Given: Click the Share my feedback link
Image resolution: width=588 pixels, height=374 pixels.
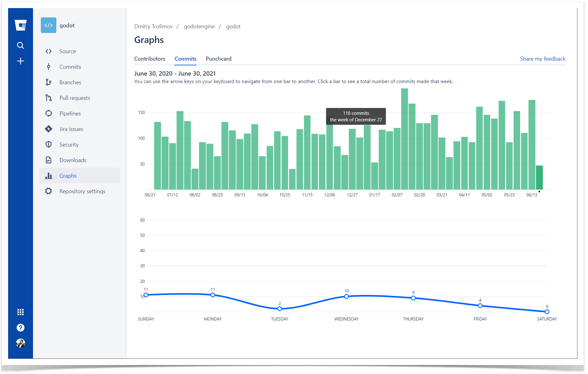Looking at the screenshot, I should (x=542, y=59).
